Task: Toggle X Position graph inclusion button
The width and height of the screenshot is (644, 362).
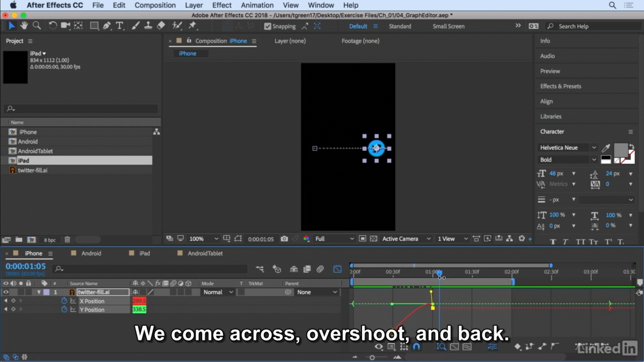Action: click(x=73, y=301)
